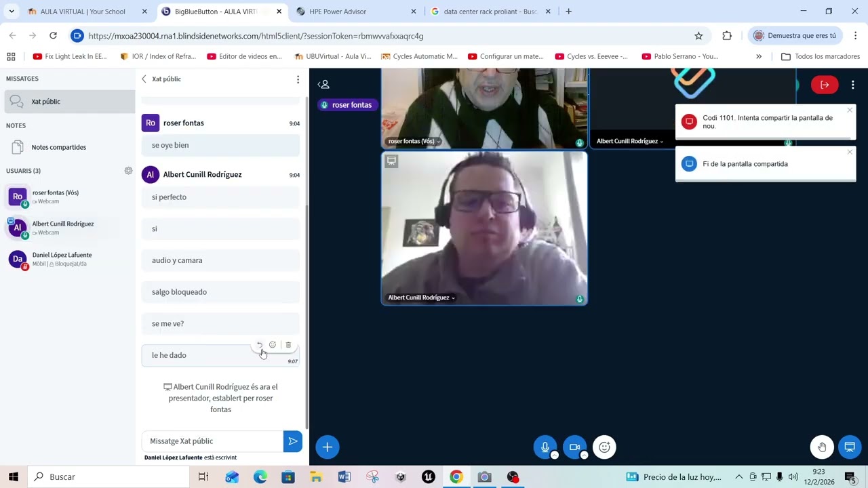
Task: Show hidden system tray icons
Action: pyautogui.click(x=739, y=477)
